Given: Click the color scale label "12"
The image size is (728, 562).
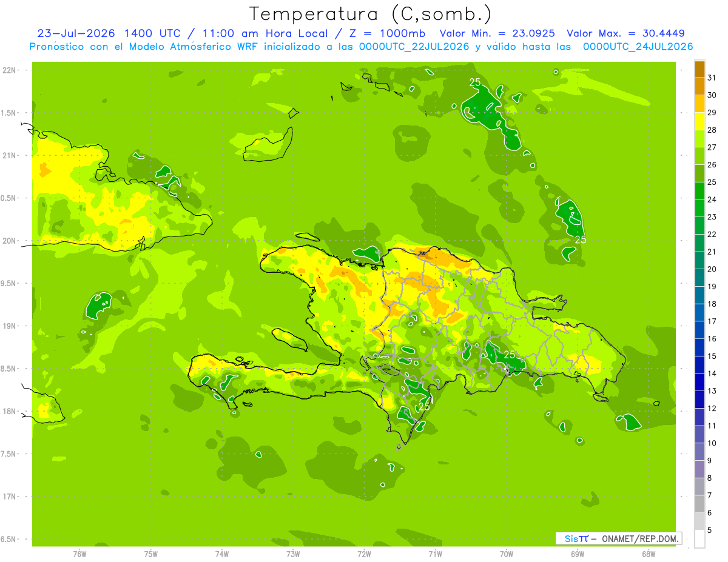Looking at the screenshot, I should click(712, 409).
